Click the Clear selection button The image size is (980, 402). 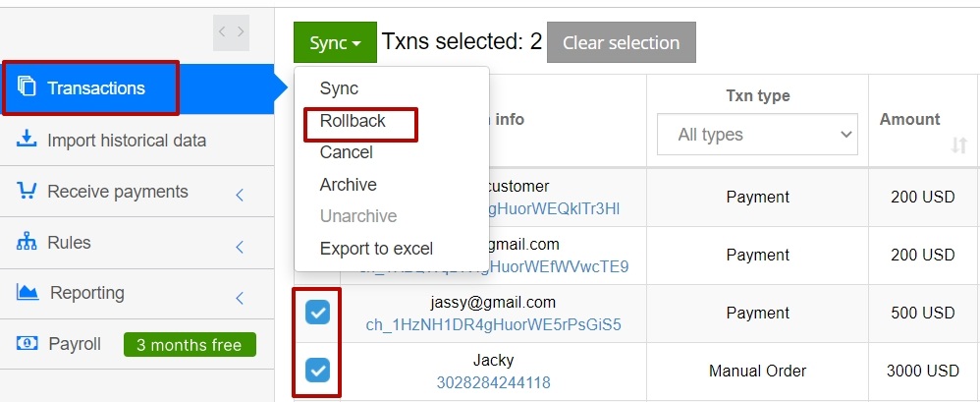pyautogui.click(x=622, y=42)
